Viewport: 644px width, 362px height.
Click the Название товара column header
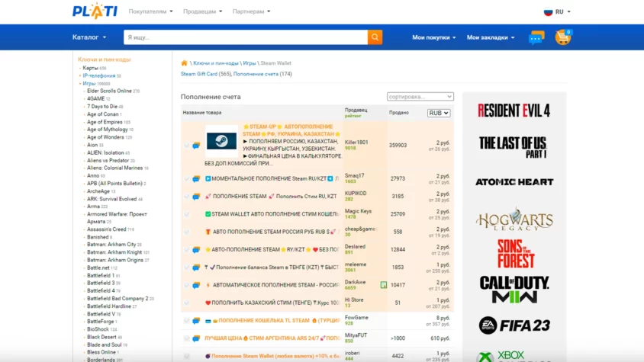click(x=202, y=113)
